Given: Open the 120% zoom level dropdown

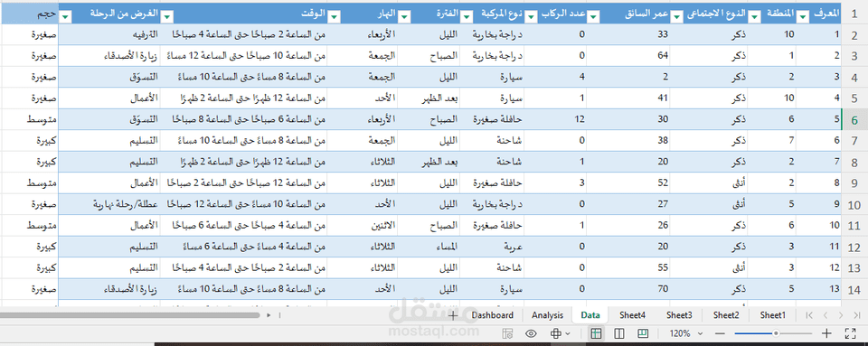Looking at the screenshot, I should pyautogui.click(x=685, y=333).
